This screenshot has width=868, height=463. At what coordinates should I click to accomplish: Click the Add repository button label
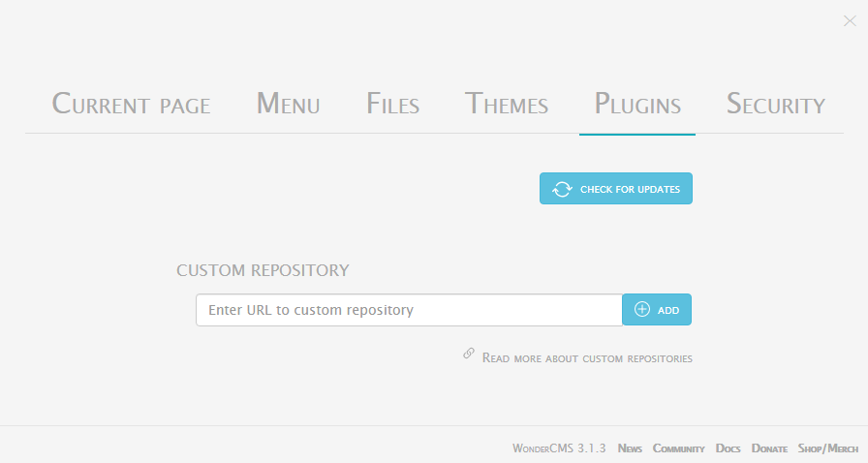click(668, 310)
